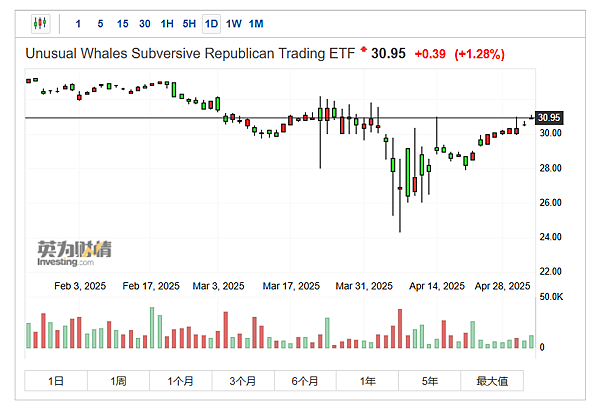This screenshot has width=600, height=413.
Task: Click the 26.00 price axis label
Action: 550,202
